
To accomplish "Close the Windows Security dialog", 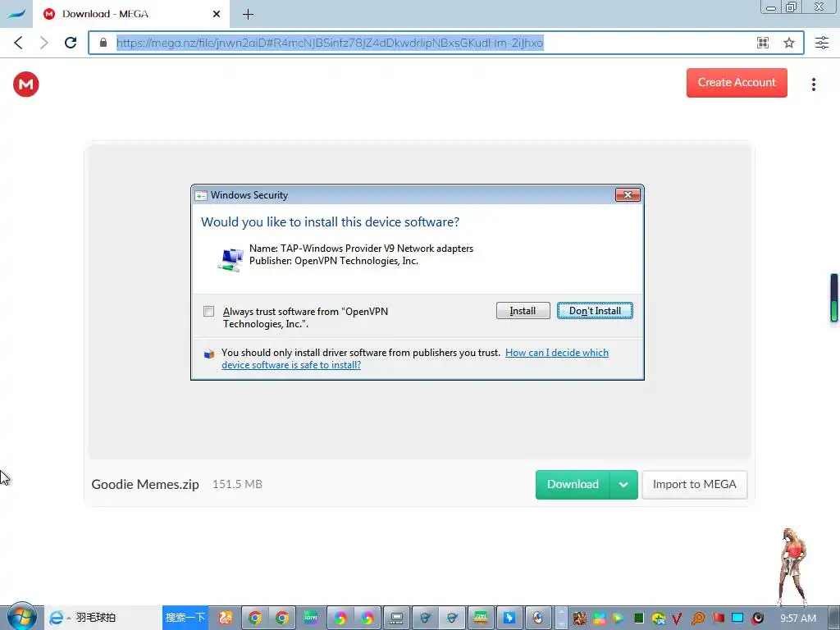I will [x=628, y=195].
